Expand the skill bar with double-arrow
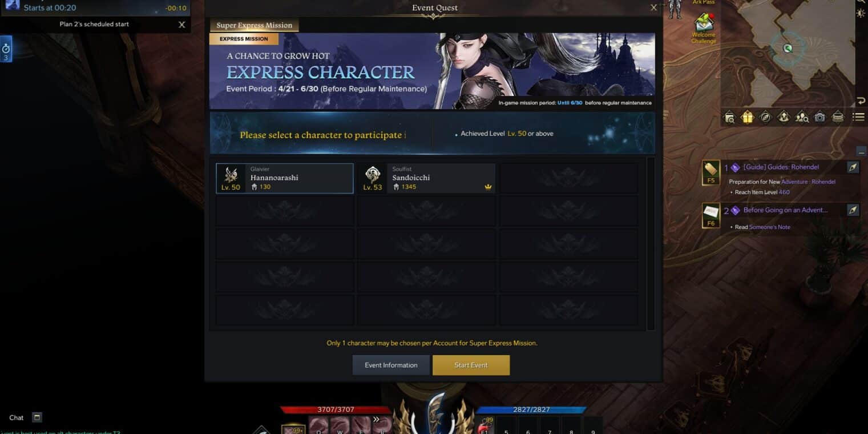The width and height of the screenshot is (868, 434). click(376, 419)
